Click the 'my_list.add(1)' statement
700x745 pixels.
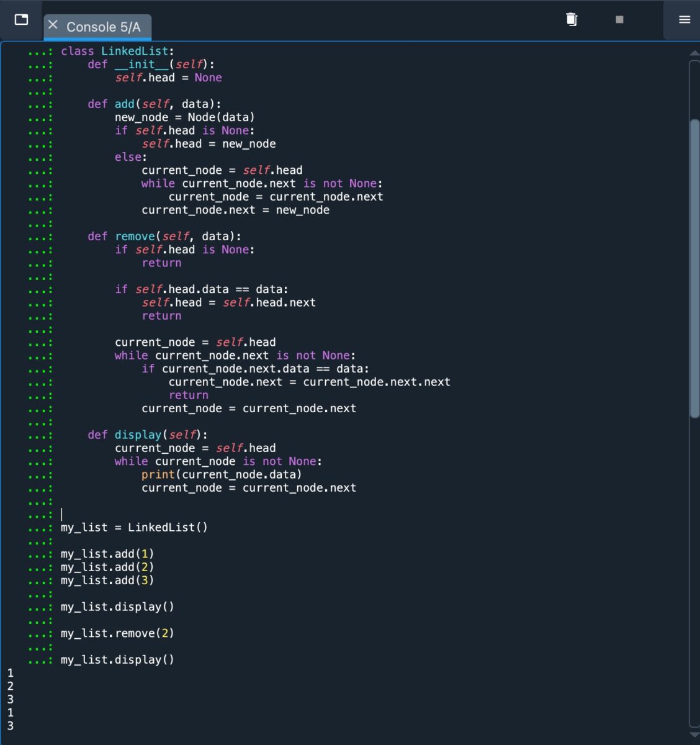tap(107, 554)
